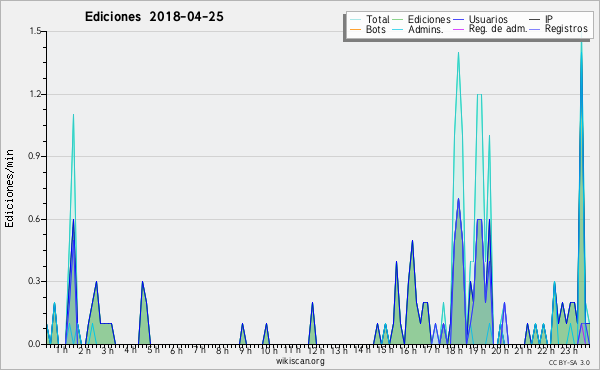Click the 1.1 peak after 1 h
The image size is (600, 370).
tap(73, 115)
